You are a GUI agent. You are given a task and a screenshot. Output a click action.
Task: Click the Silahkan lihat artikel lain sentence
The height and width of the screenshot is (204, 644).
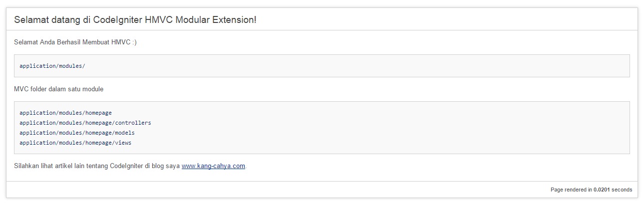coord(130,166)
